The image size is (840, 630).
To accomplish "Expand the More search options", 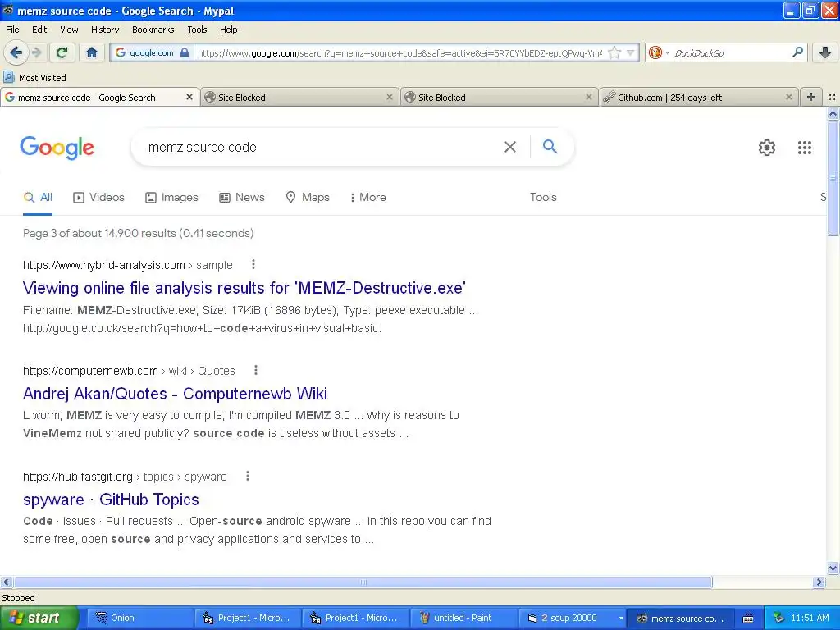I will coord(367,197).
